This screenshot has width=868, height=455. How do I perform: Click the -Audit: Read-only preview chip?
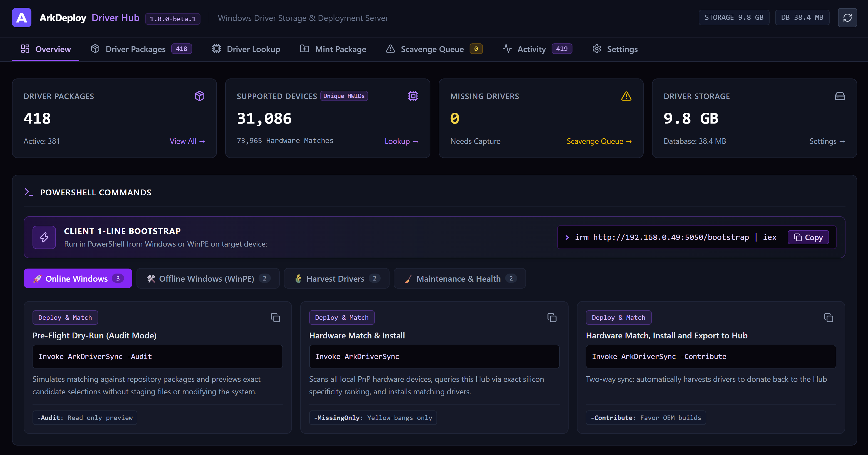coord(85,417)
